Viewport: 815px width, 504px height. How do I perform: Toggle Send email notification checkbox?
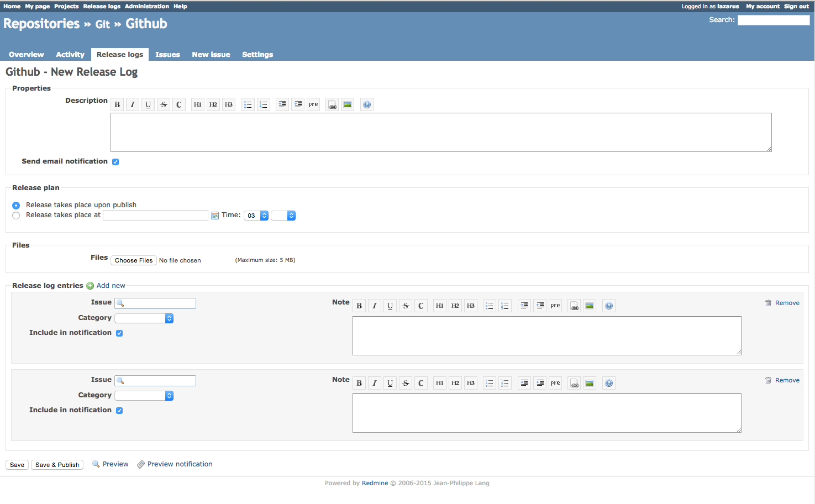(x=115, y=162)
